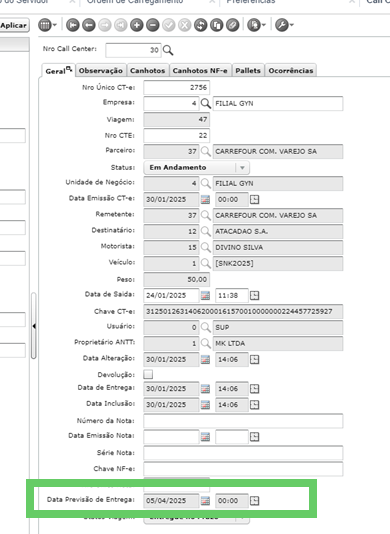Image resolution: width=390 pixels, height=534 pixels.
Task: Open clock picker for Data Emissão CT-e
Action: tap(254, 199)
